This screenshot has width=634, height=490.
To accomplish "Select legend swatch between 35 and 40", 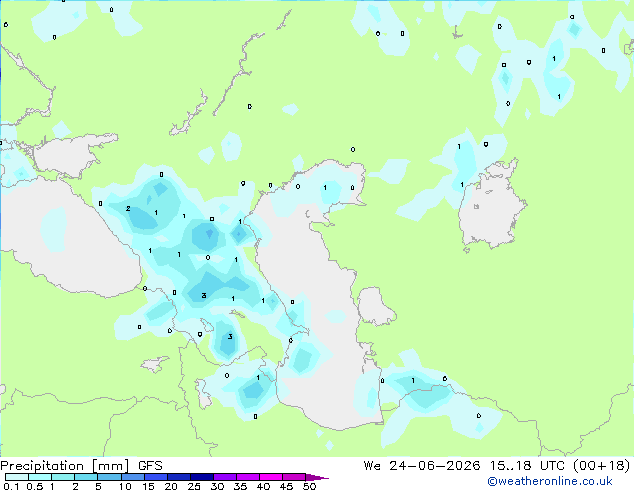I will [x=248, y=477].
